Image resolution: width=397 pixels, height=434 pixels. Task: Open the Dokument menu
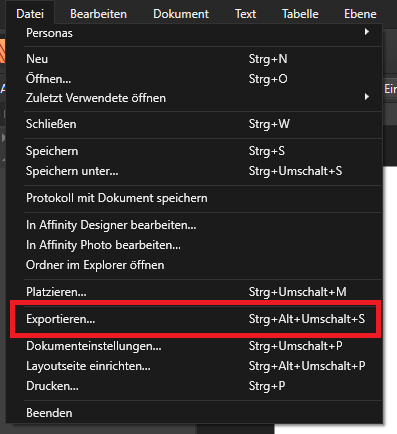point(181,14)
